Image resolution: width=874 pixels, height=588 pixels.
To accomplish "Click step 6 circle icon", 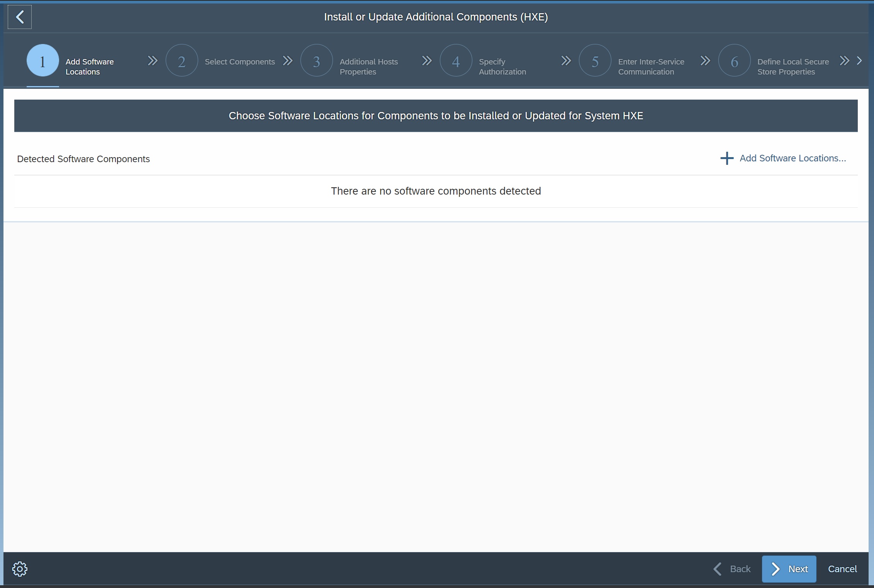I will [x=734, y=61].
